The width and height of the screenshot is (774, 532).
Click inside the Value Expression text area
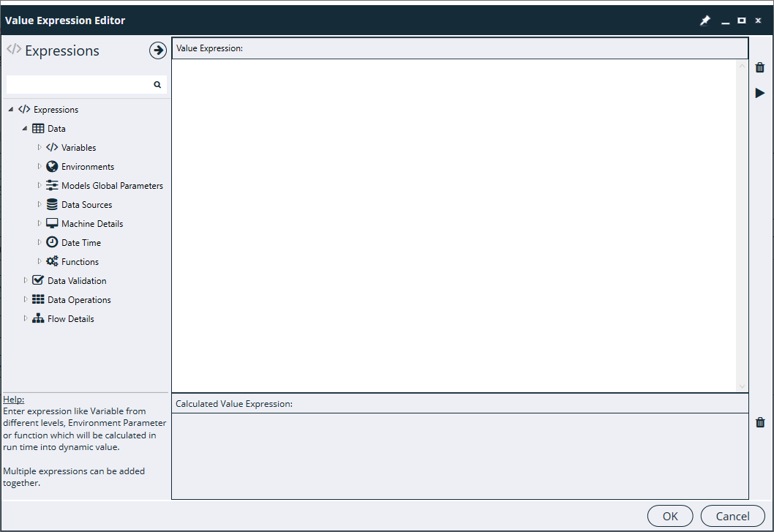(454, 220)
